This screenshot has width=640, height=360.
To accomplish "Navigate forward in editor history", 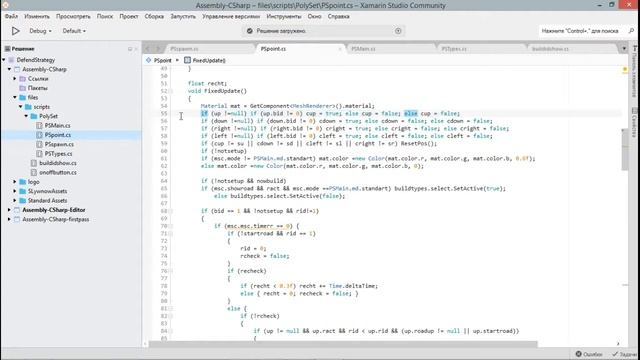I will click(x=158, y=49).
